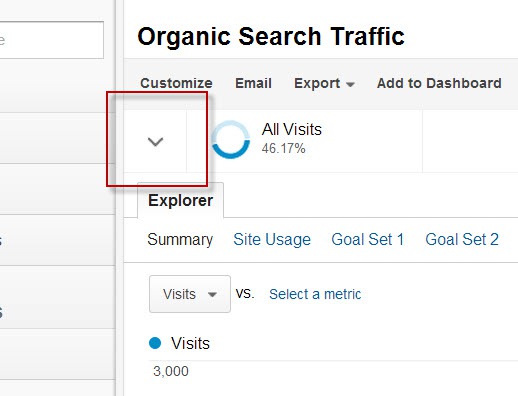Click the Email toolbar option
Image resolution: width=518 pixels, height=396 pixels.
[253, 83]
